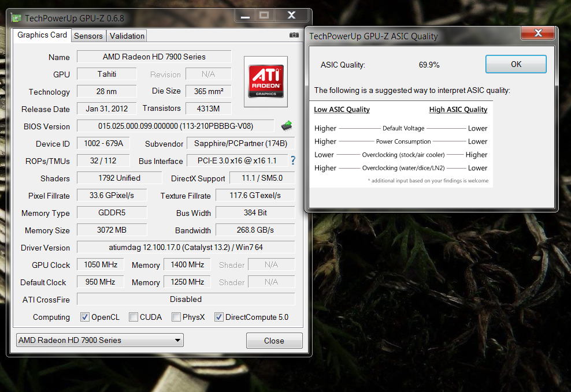Screen dimensions: 571x392
Task: Close the GPU-Z main window
Action: (x=291, y=15)
